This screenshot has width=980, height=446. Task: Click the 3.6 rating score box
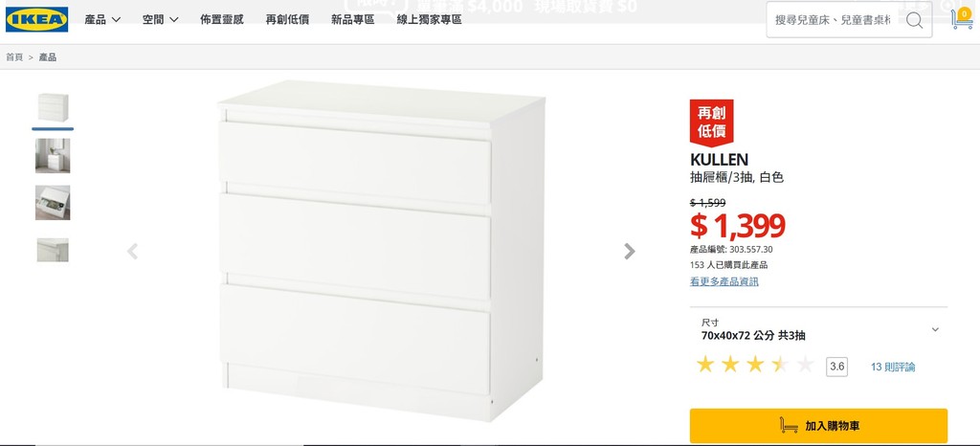click(836, 367)
